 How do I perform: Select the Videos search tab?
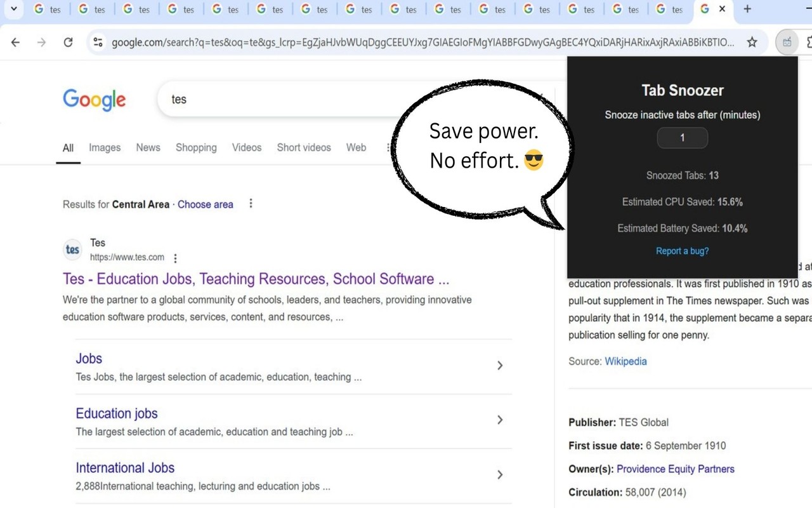[x=247, y=147]
